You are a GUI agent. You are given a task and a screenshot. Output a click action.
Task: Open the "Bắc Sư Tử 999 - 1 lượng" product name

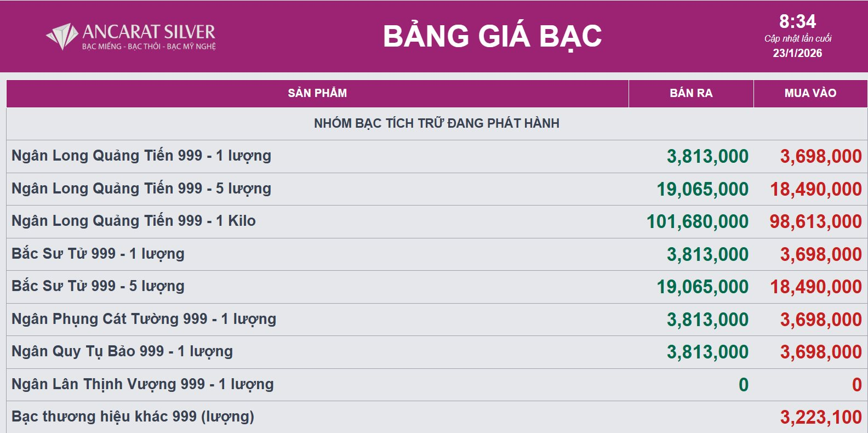click(x=98, y=254)
